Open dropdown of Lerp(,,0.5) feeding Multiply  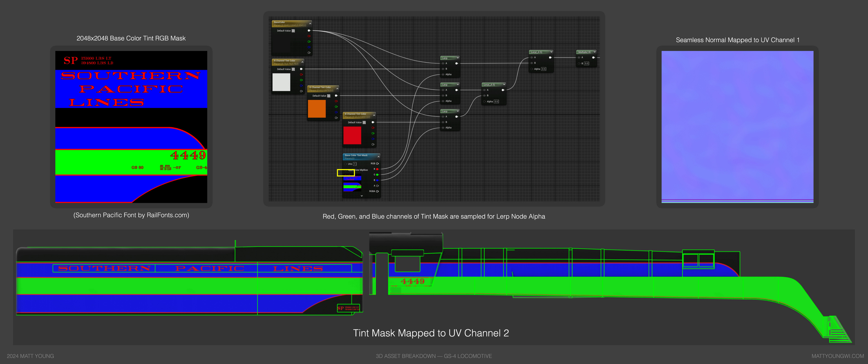click(x=551, y=52)
